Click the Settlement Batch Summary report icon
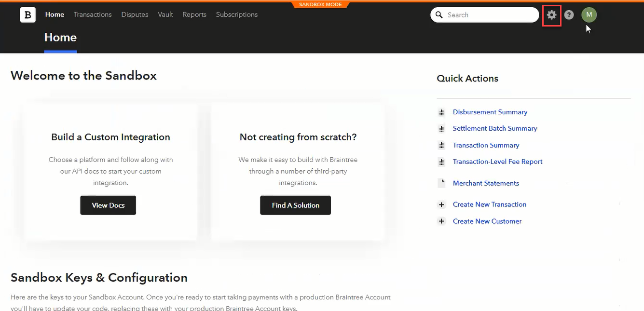 click(x=441, y=129)
